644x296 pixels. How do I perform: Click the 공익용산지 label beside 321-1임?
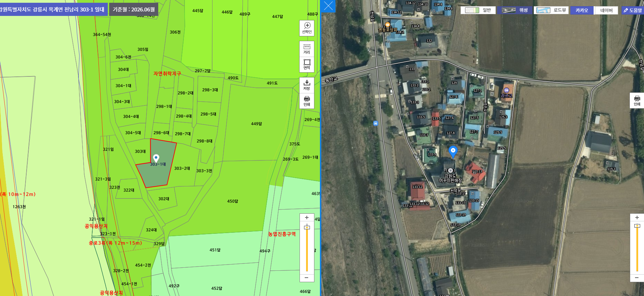96,226
